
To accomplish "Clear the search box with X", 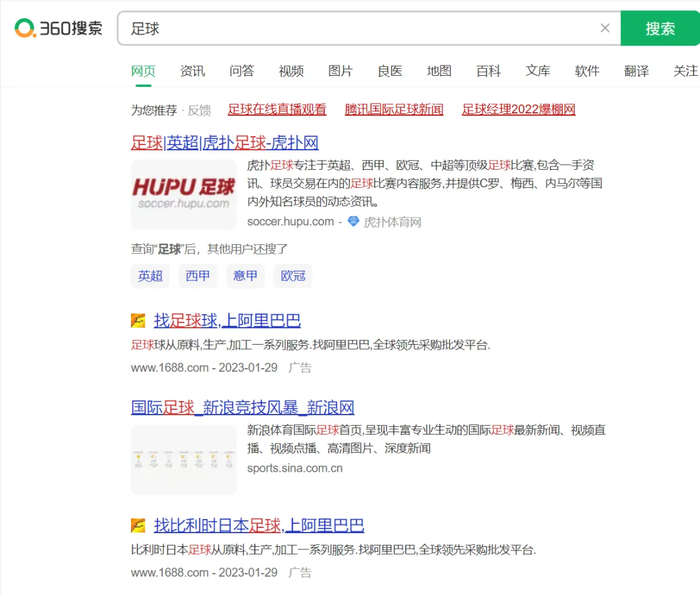I will [605, 29].
